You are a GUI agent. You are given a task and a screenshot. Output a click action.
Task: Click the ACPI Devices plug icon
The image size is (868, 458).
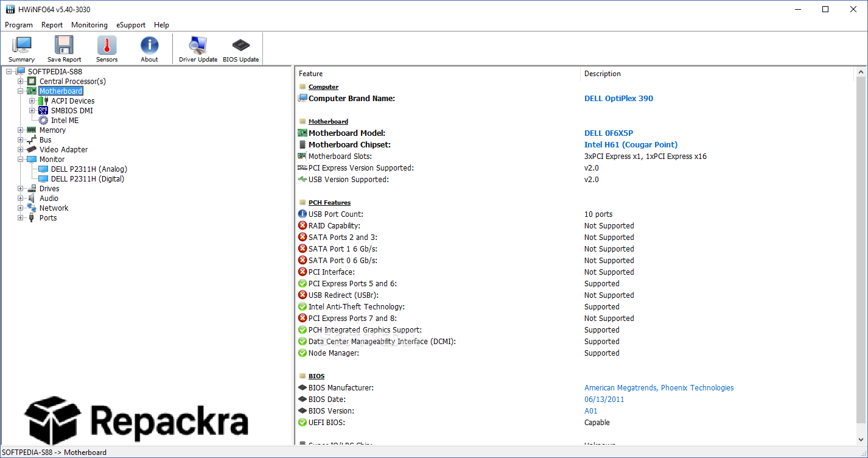tap(43, 101)
